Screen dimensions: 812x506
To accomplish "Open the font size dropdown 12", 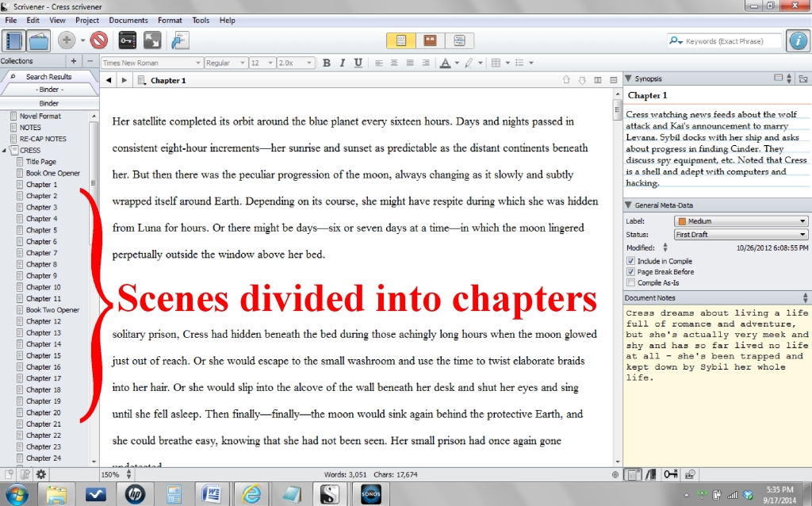I will tap(262, 63).
